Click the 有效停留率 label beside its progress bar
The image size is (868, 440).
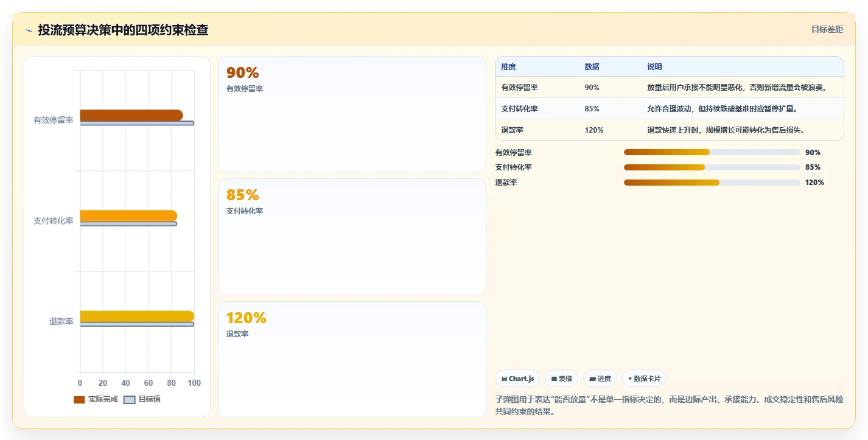(x=513, y=152)
